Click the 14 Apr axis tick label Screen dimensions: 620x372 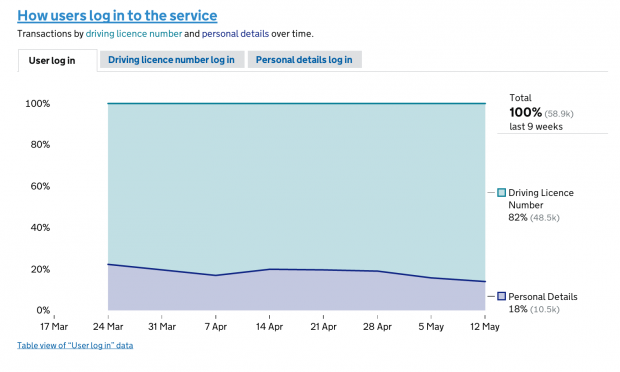coord(269,327)
